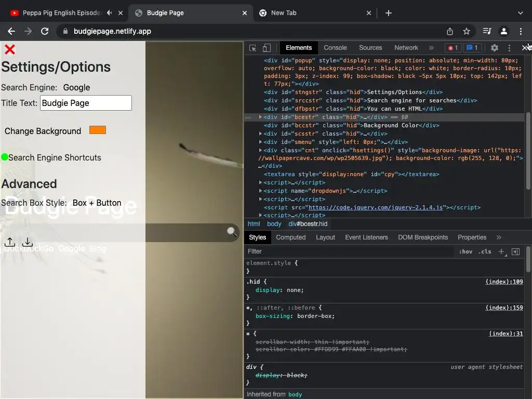Click the lock site info icon

(65, 31)
